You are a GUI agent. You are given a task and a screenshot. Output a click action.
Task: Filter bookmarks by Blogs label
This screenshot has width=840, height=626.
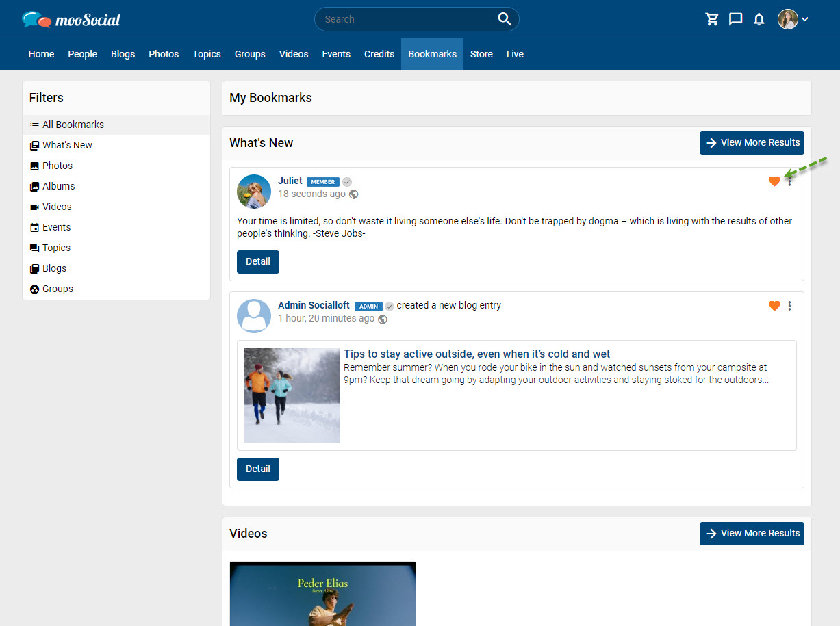55,268
